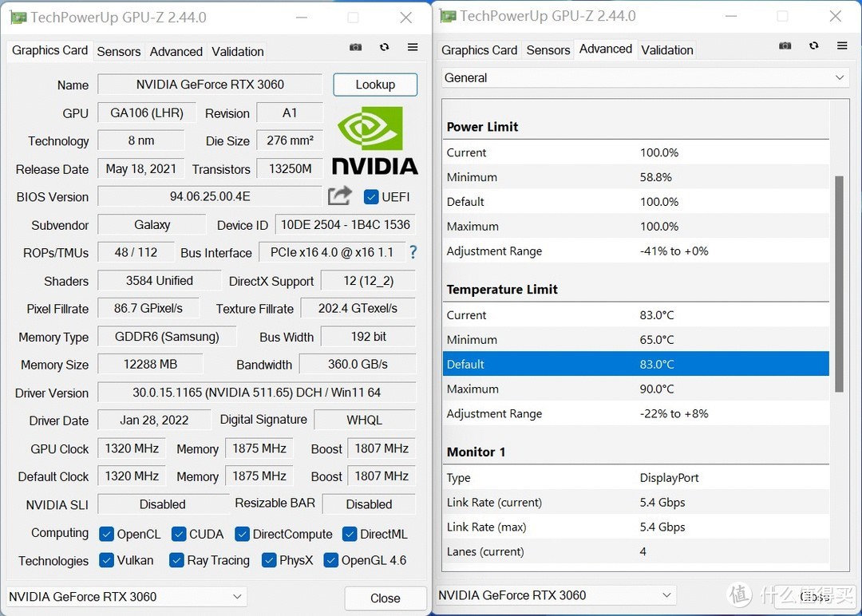
Task: Select the Temperature Limit Default row
Action: [x=635, y=364]
